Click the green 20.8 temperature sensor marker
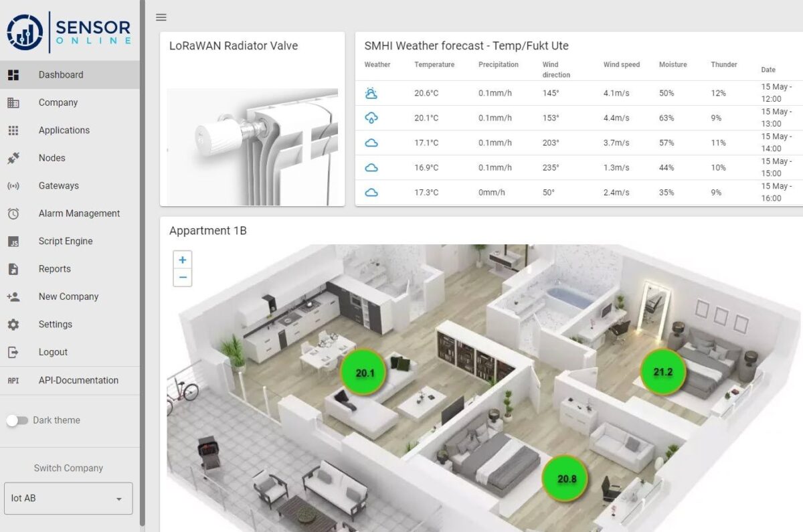Viewport: 803px width, 532px height. pyautogui.click(x=566, y=478)
